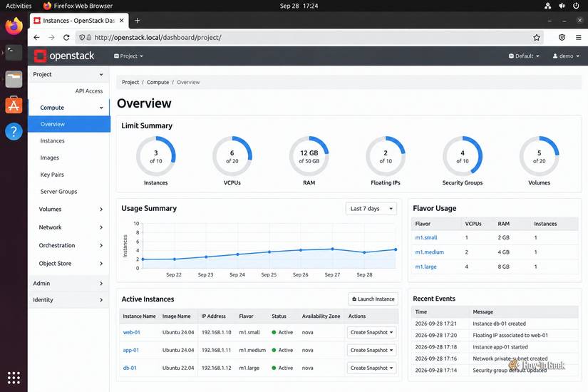
Task: Close the Instances - OpenStack tab
Action: [x=121, y=21]
